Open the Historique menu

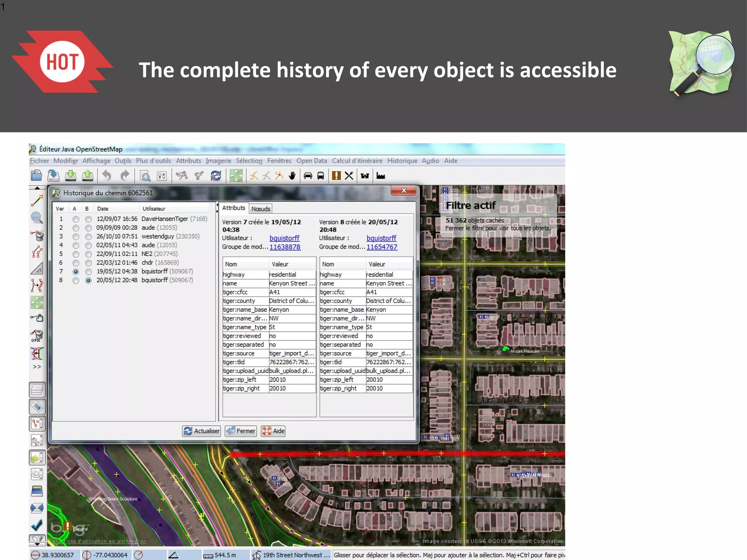(x=402, y=161)
